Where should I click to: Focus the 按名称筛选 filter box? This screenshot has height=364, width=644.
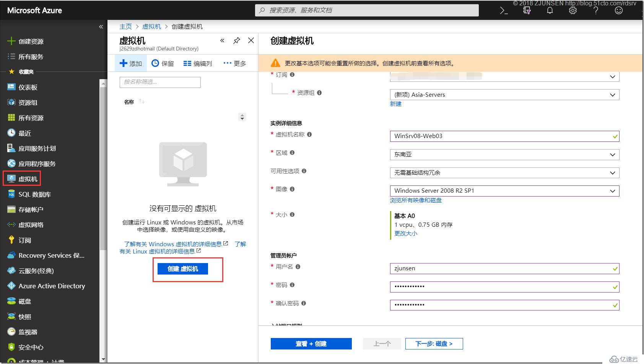coord(160,82)
